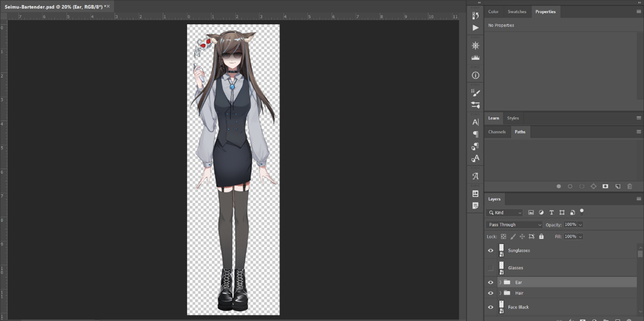Show the Glasses layer
644x321 pixels.
point(491,268)
